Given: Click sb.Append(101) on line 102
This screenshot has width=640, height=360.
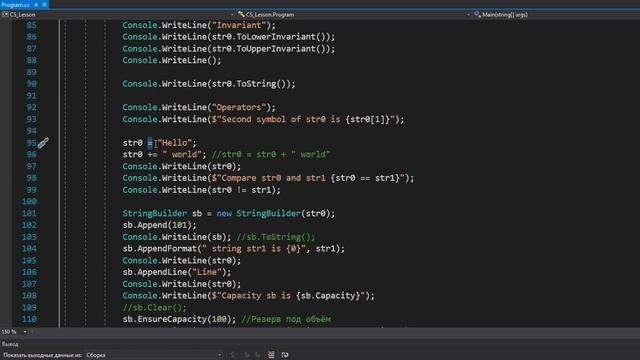Looking at the screenshot, I should (160, 225).
